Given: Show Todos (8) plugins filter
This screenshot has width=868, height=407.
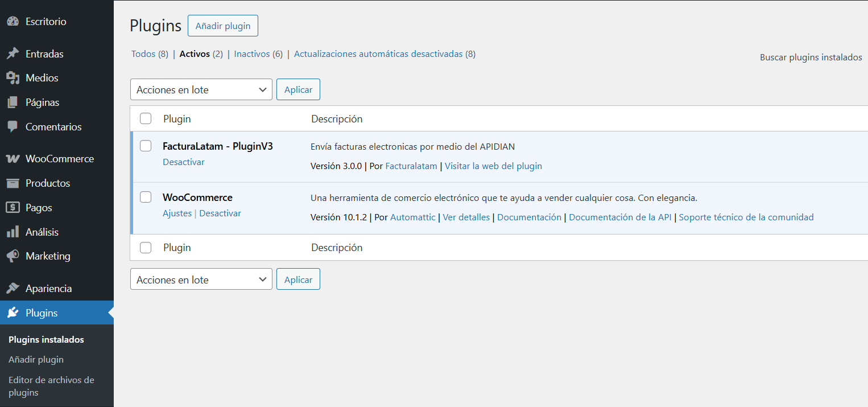Looking at the screenshot, I should [x=150, y=54].
